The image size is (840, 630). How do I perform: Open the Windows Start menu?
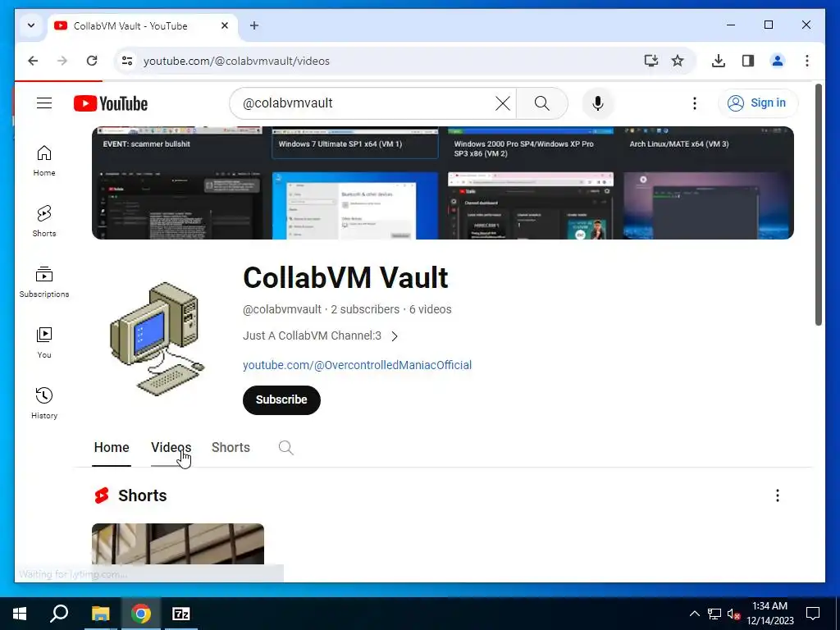tap(20, 614)
